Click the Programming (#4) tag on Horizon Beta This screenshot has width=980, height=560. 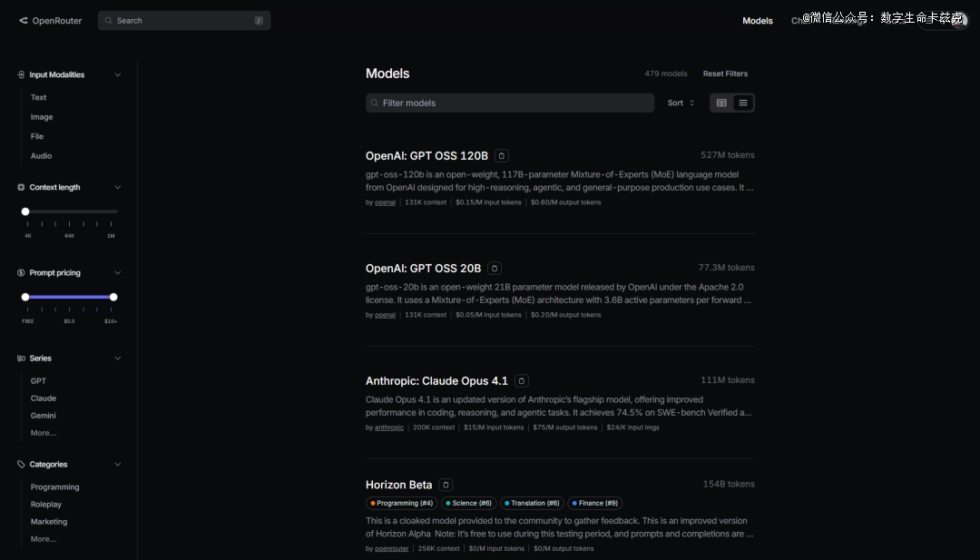coord(401,503)
